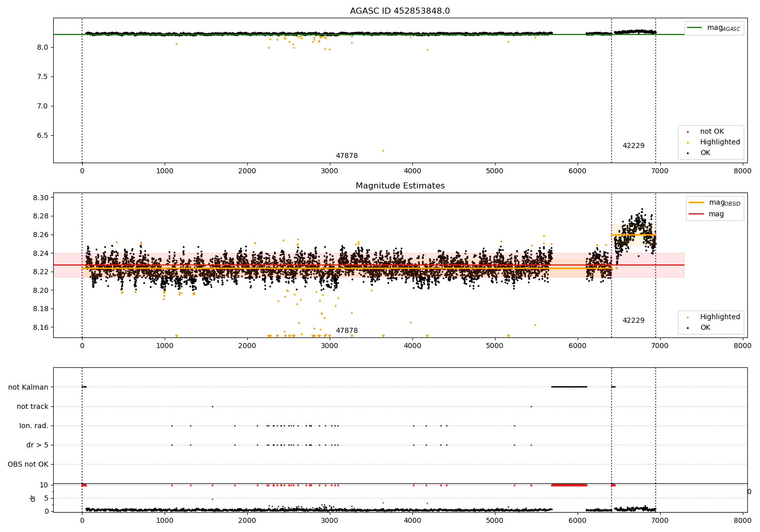
Task: Click the 47878 annotation in the top plot
Action: (x=347, y=156)
